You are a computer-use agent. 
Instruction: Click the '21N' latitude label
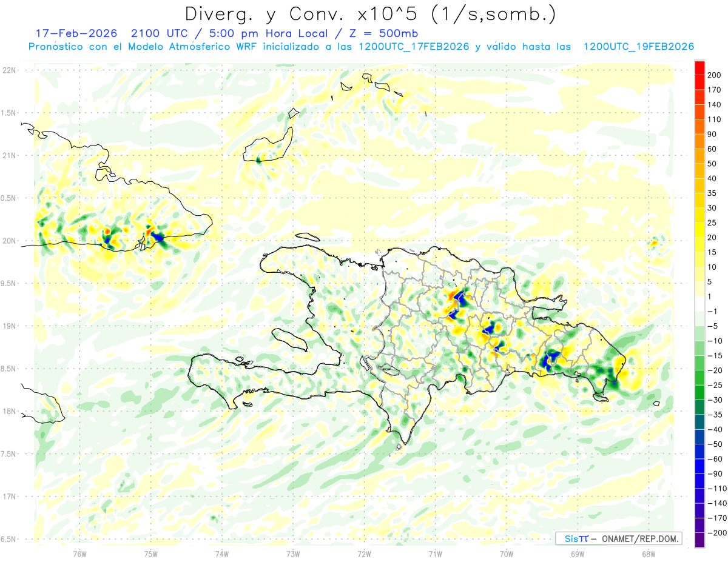[x=9, y=155]
